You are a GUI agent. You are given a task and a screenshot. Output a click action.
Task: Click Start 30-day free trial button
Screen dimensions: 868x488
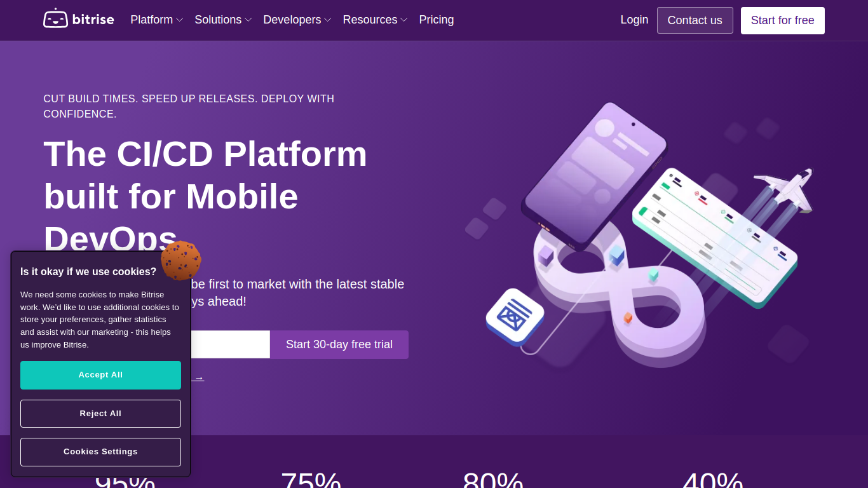(339, 344)
